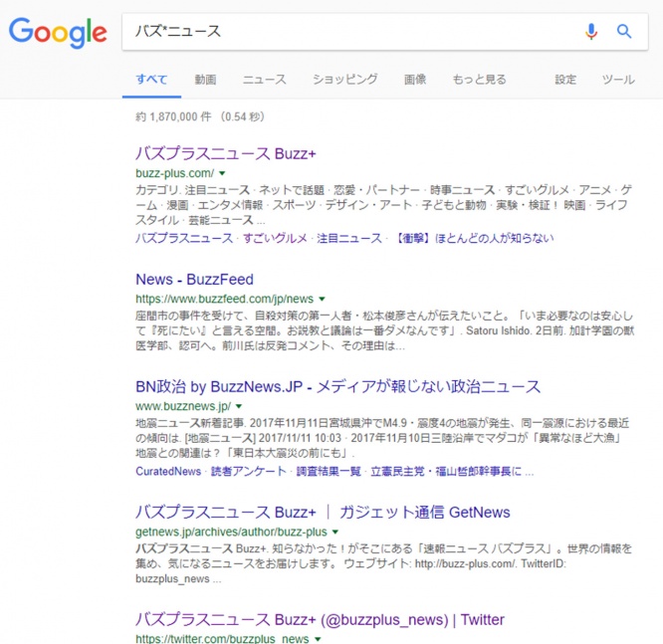The width and height of the screenshot is (663, 644).
Task: Open the すごいグルメ sitelink
Action: pos(275,239)
